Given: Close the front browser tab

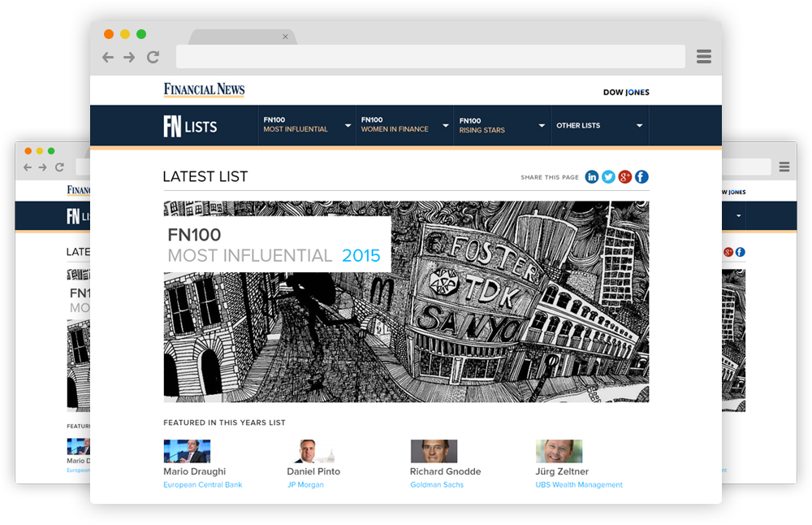Looking at the screenshot, I should 285,37.
